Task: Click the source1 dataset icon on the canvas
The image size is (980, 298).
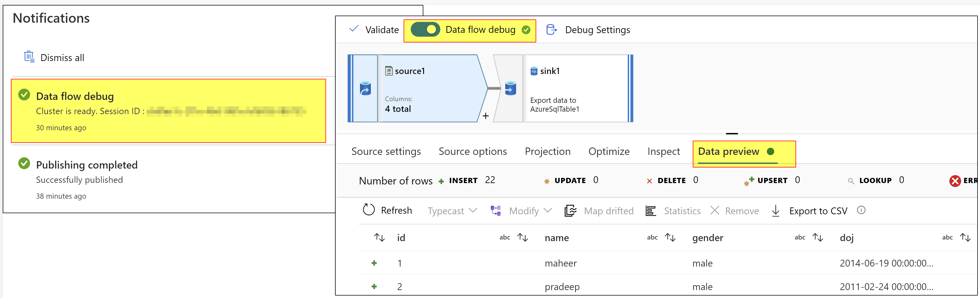Action: (x=389, y=71)
